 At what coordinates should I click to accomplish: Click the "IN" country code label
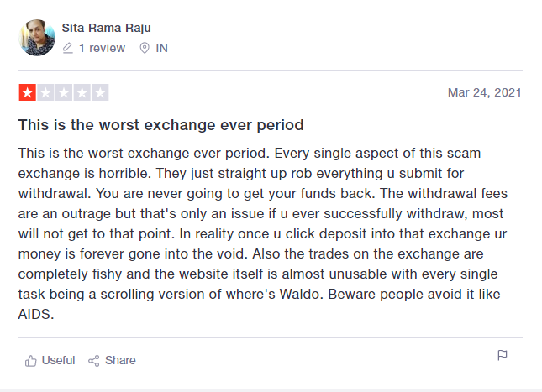162,49
